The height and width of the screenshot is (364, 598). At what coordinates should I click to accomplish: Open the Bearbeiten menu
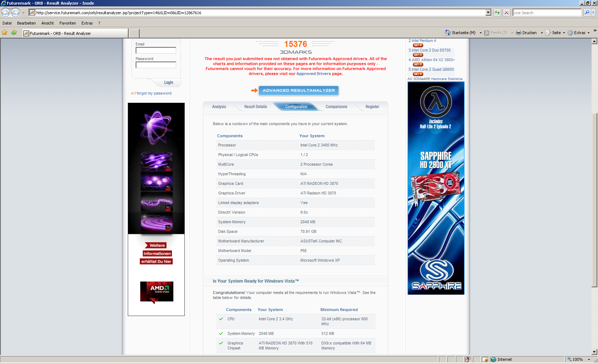click(26, 23)
